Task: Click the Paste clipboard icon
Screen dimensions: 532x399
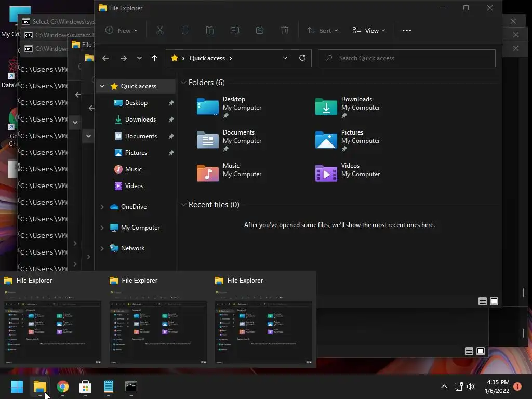Action: click(x=210, y=31)
